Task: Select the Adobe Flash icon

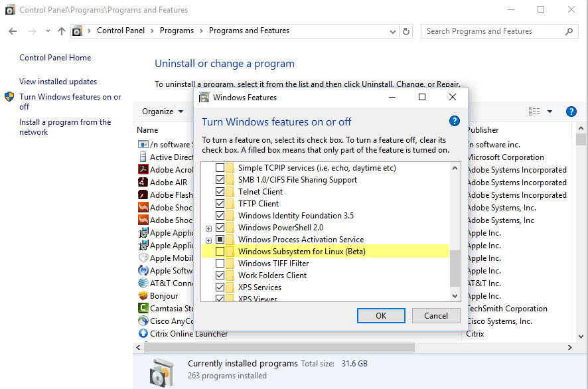Action: (x=143, y=194)
